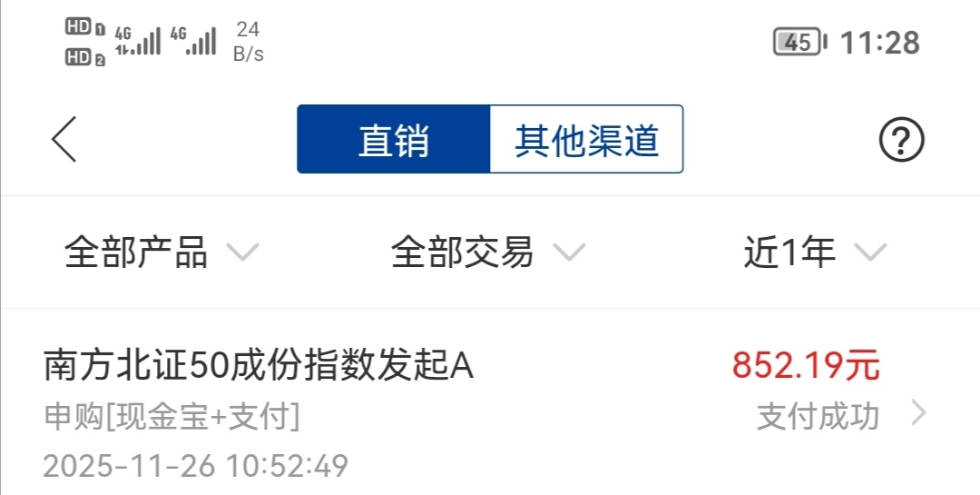This screenshot has height=495, width=980.
Task: Click the chevron beside 近1年
Action: [870, 252]
